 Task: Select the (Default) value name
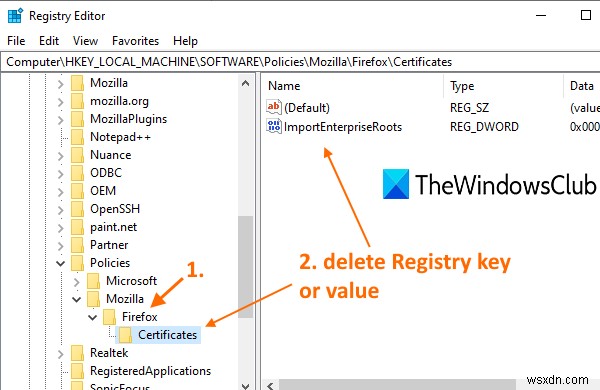307,108
